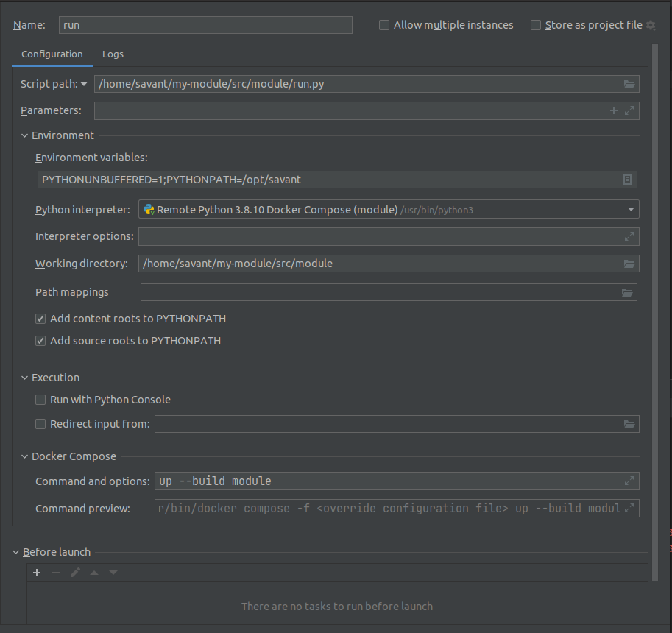Click add task plus icon in Before launch

tap(37, 573)
